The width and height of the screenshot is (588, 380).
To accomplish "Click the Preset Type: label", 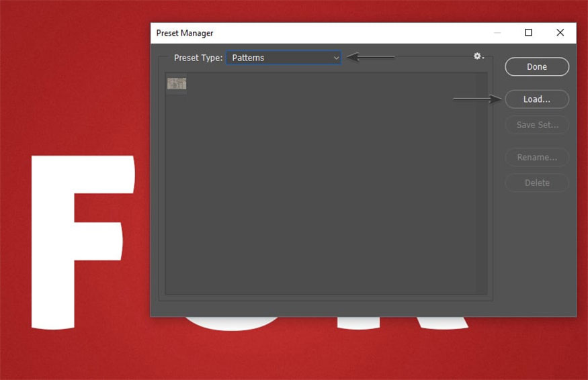I will [198, 58].
